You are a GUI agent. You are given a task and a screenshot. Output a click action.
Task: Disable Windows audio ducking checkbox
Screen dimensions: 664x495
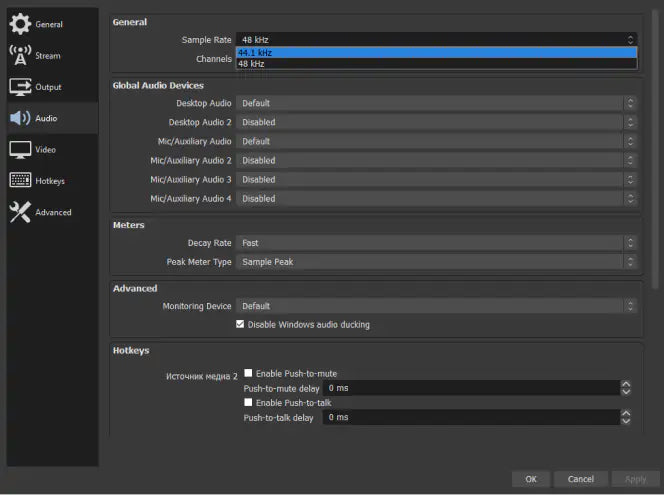pyautogui.click(x=240, y=324)
